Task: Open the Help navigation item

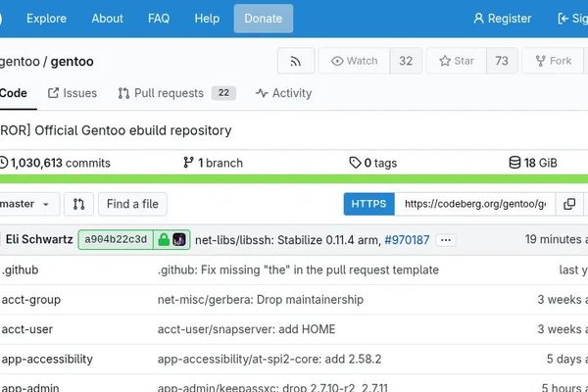Action: coord(207,19)
